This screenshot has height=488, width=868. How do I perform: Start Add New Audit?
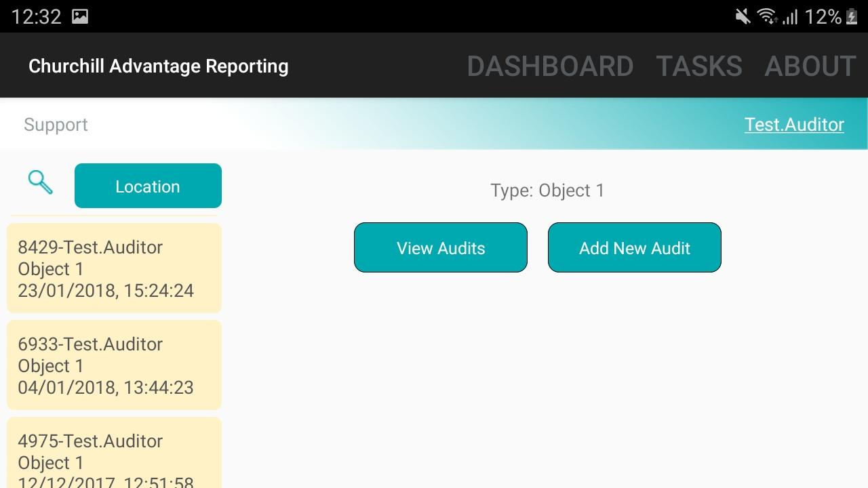point(635,247)
